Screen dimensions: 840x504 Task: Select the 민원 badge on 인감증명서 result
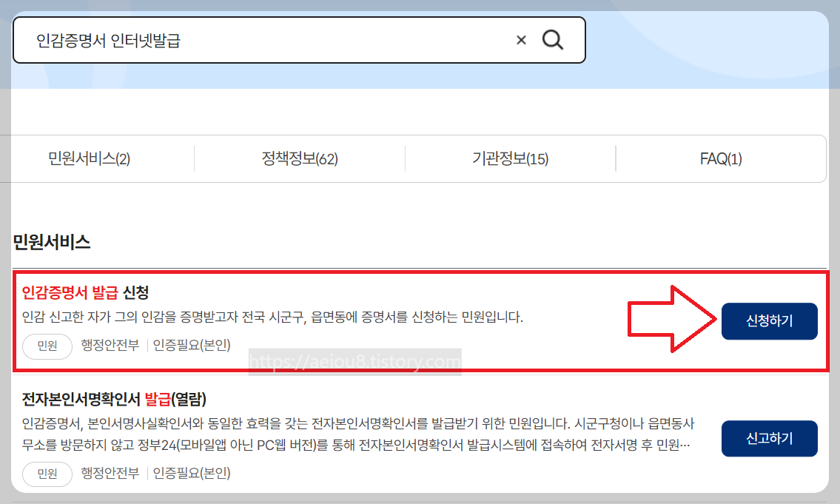[47, 346]
